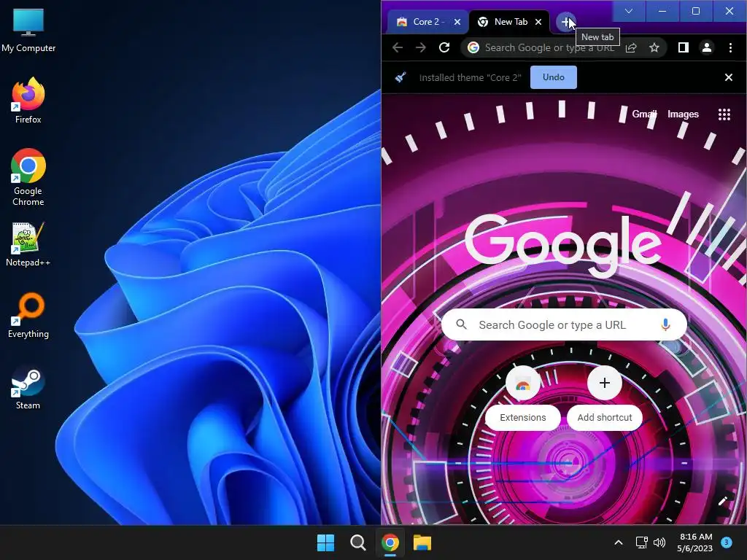This screenshot has width=747, height=560.
Task: Open the notification badge showing 3
Action: pos(726,542)
